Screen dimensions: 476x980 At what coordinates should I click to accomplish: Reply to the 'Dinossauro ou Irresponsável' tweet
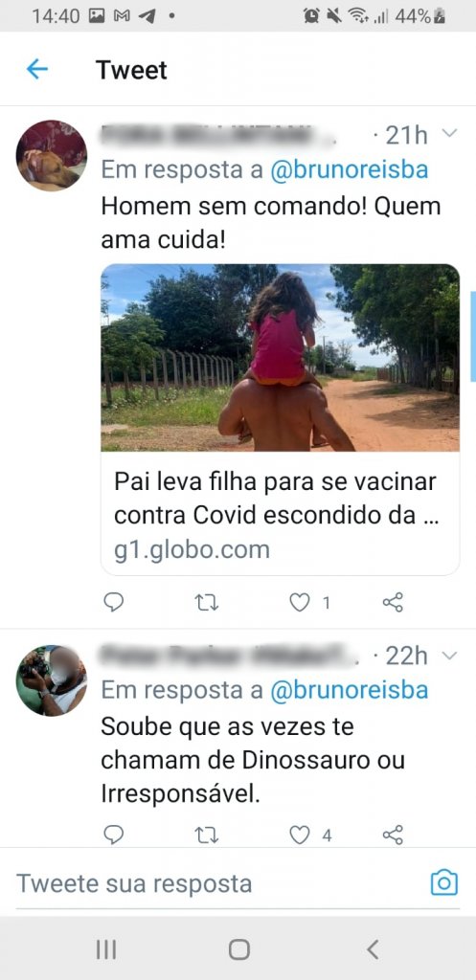[x=113, y=835]
